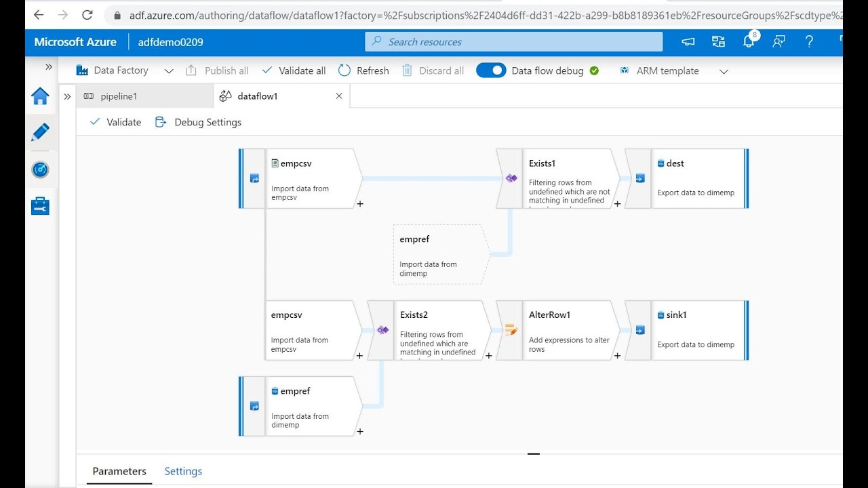Click the dest sink arrow icon
Viewport: 868px width, 488px height.
640,178
